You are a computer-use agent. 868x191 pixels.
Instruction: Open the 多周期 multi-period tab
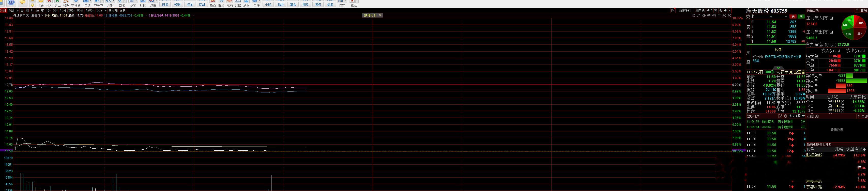113,10
